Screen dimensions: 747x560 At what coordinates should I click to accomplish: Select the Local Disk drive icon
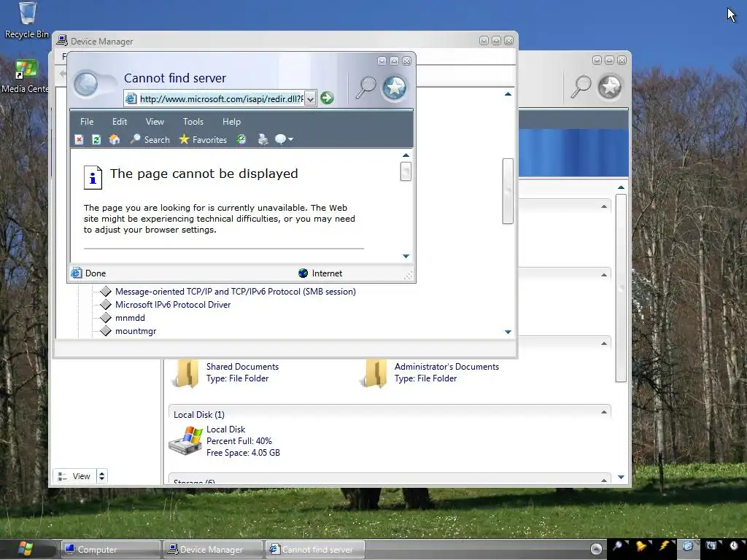[x=186, y=441]
